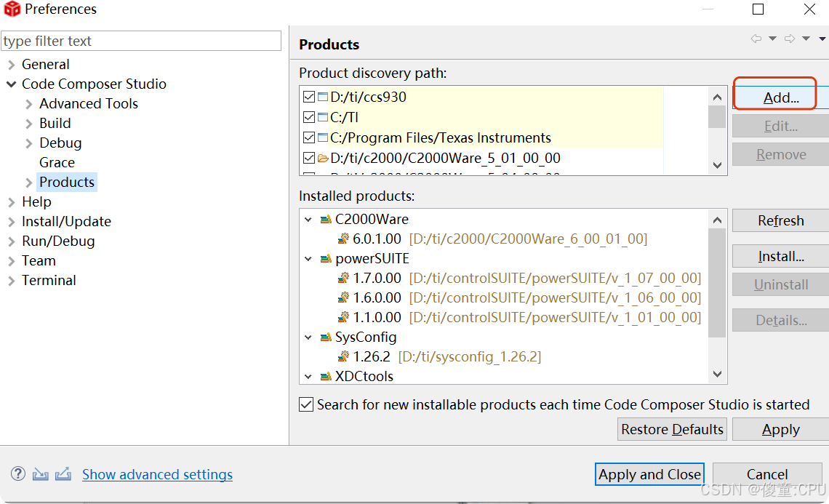Viewport: 829px width, 504px height.
Task: Select SysConfig path D:/ti/sysconfig_1.26.2 text
Action: (x=470, y=357)
